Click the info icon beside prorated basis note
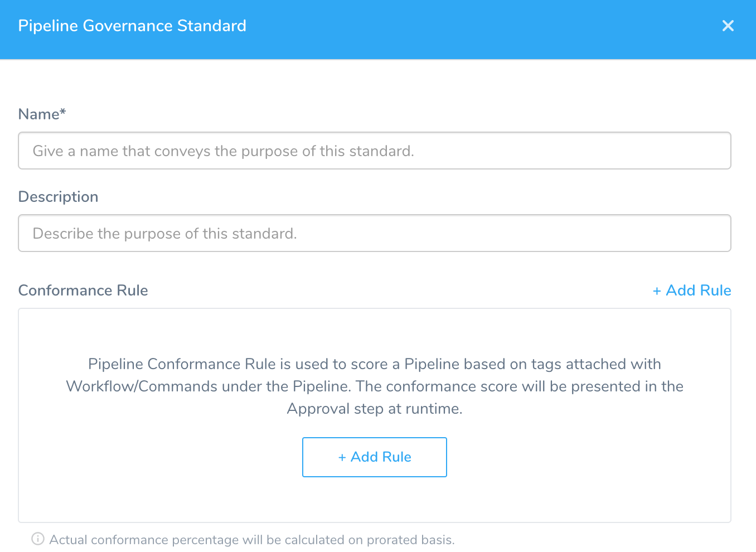756x552 pixels. [38, 539]
